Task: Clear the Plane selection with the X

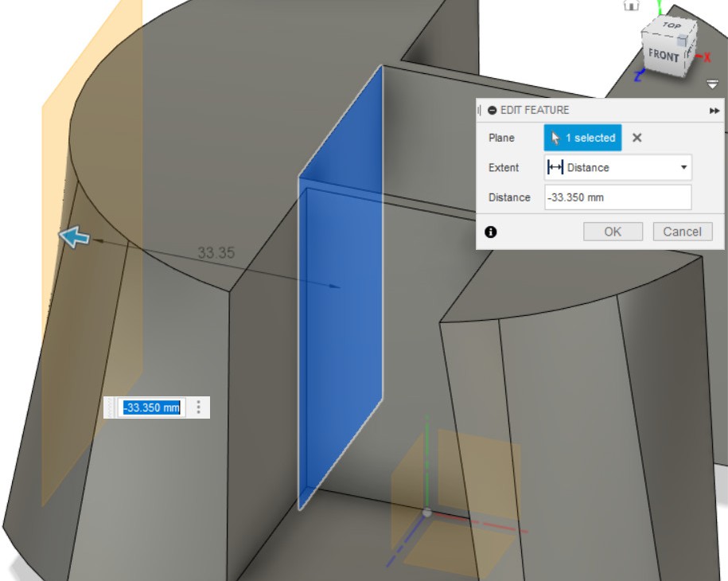Action: [637, 138]
